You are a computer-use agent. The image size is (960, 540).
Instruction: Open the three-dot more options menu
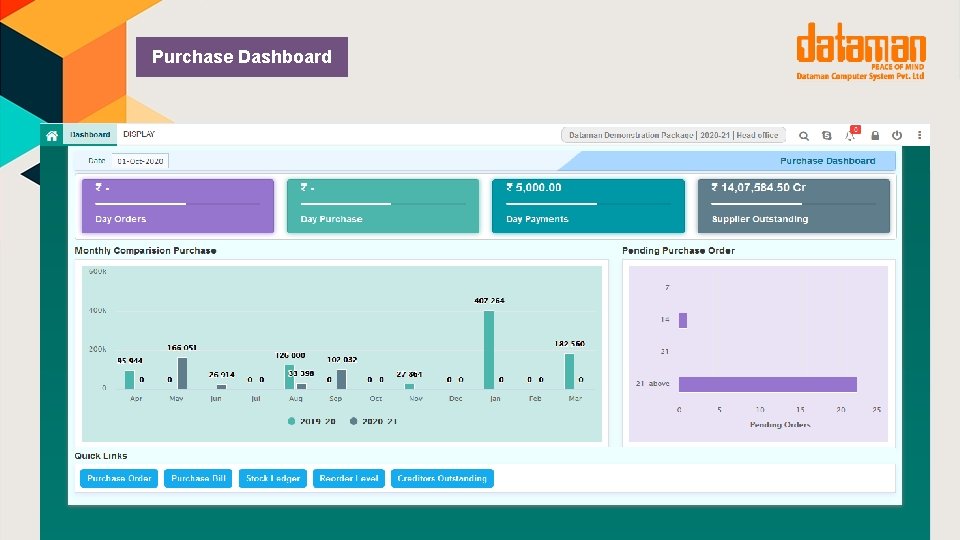click(x=920, y=135)
